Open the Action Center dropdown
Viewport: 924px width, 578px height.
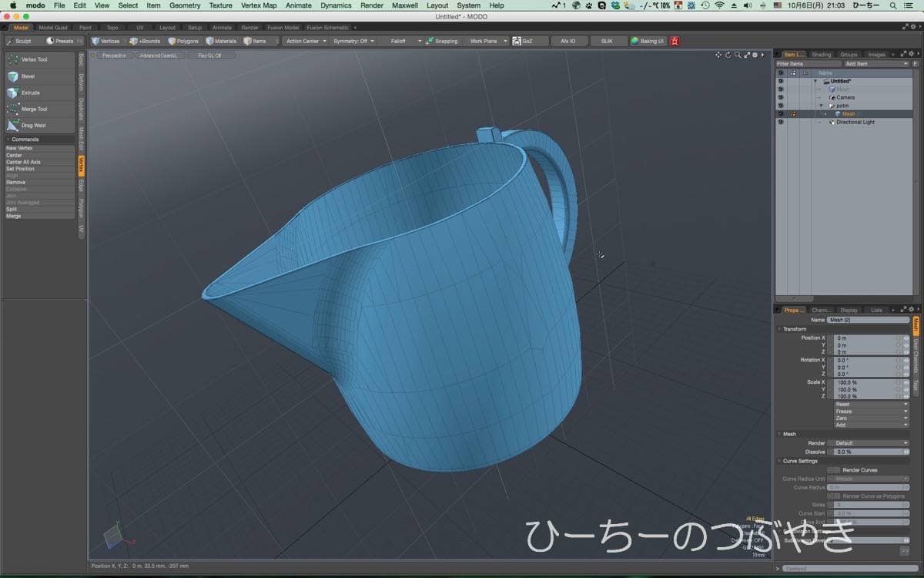pyautogui.click(x=306, y=41)
